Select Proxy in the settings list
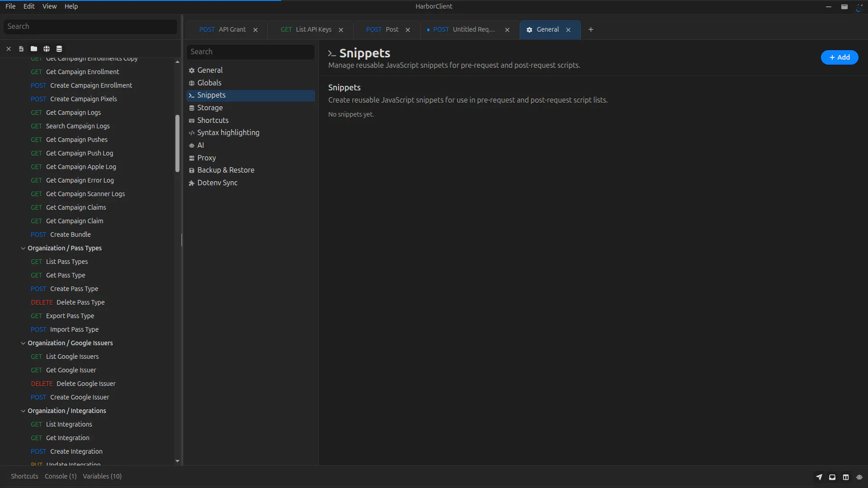868x488 pixels. (250, 158)
